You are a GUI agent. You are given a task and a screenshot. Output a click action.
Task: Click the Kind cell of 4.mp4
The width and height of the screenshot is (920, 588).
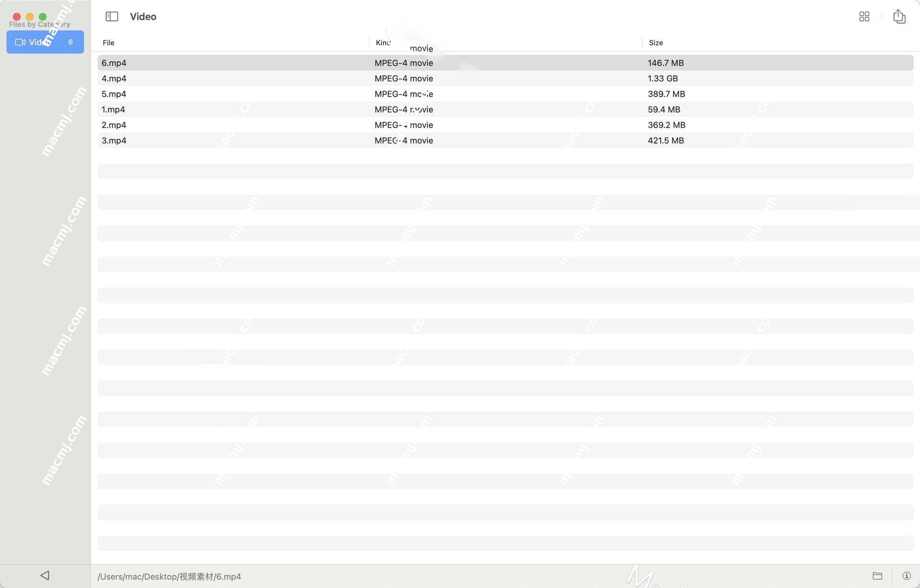coord(403,79)
